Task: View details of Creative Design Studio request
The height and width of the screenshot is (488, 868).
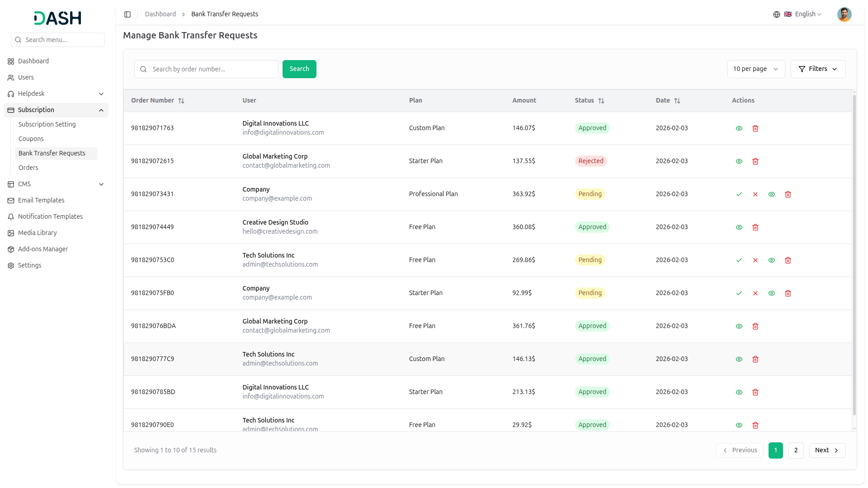Action: pyautogui.click(x=739, y=227)
